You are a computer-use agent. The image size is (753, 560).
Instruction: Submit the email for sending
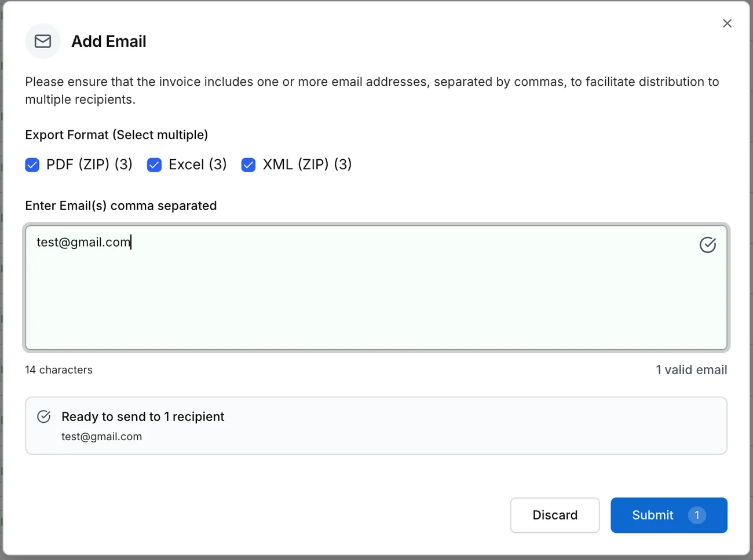point(668,515)
